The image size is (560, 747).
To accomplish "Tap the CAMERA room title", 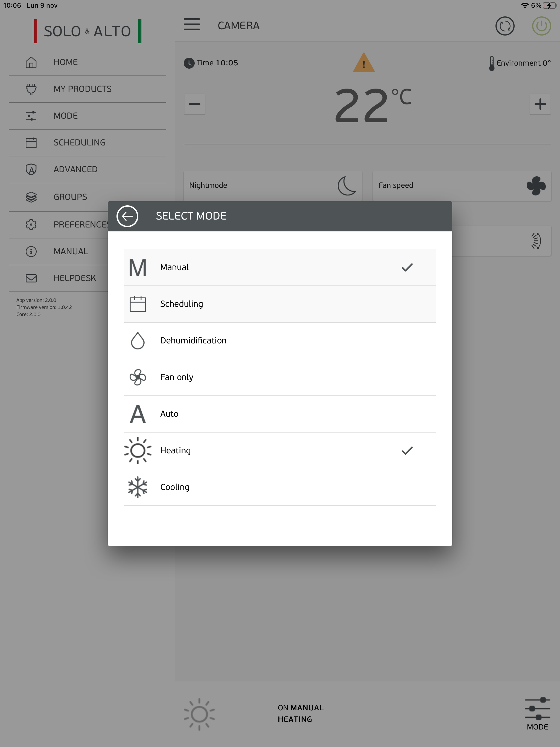I will pos(238,26).
